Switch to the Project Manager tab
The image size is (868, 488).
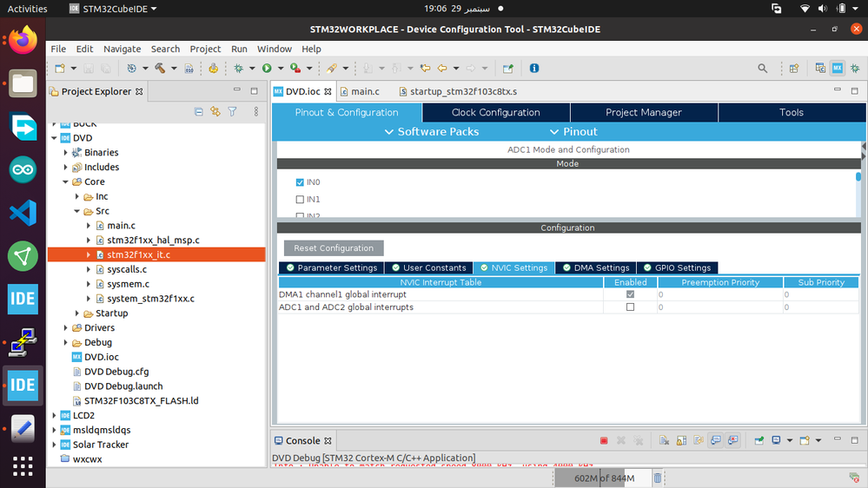[643, 112]
